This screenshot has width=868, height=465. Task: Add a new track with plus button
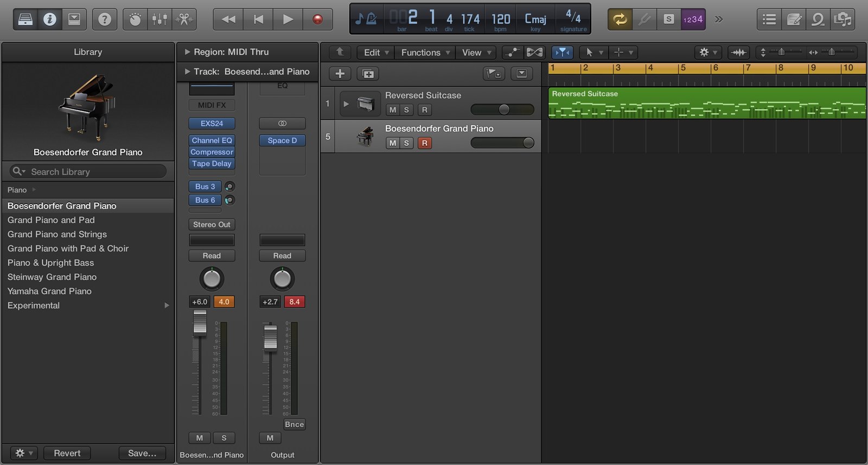tap(340, 74)
